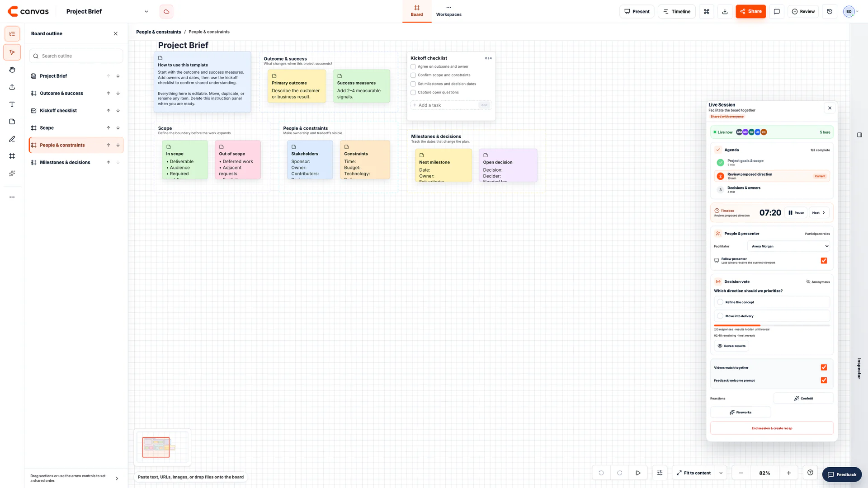The image size is (868, 488).
Task: Open the help question mark icon
Action: click(x=811, y=473)
